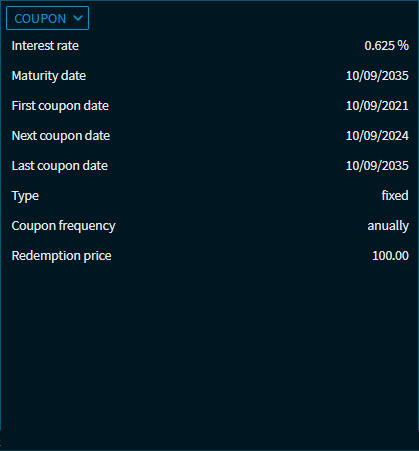Select the Maturity date label

pos(49,76)
